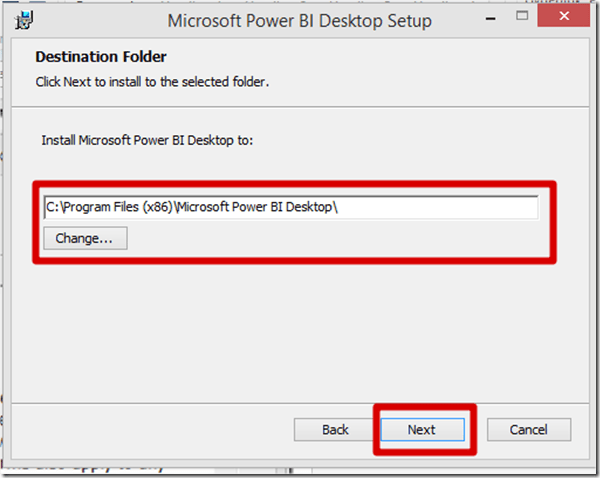Click the "Microsoft Power BI Desktop Setup" title text
The image size is (600, 478).
[299, 19]
